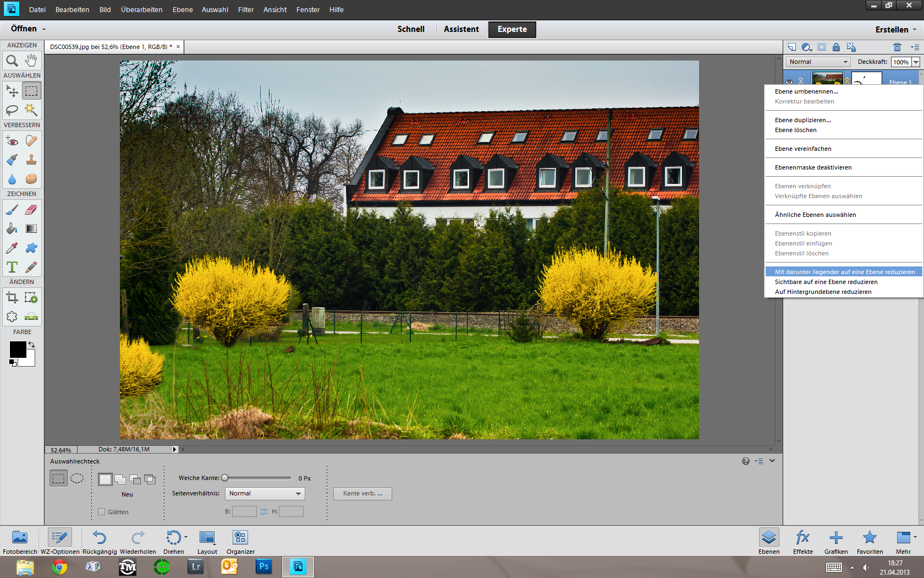Switch to Assistent mode
Screen dimensions: 924x578
click(x=461, y=29)
